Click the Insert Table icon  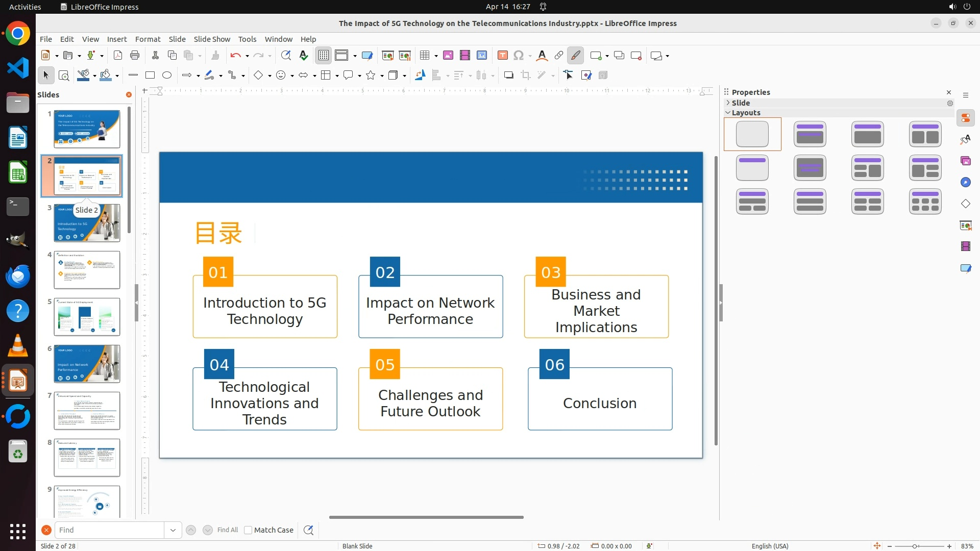click(x=425, y=56)
